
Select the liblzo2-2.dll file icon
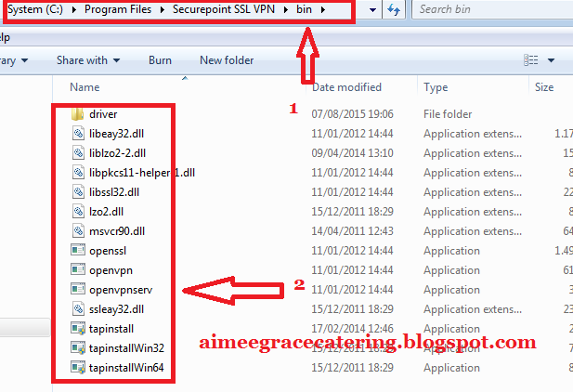pyautogui.click(x=78, y=153)
